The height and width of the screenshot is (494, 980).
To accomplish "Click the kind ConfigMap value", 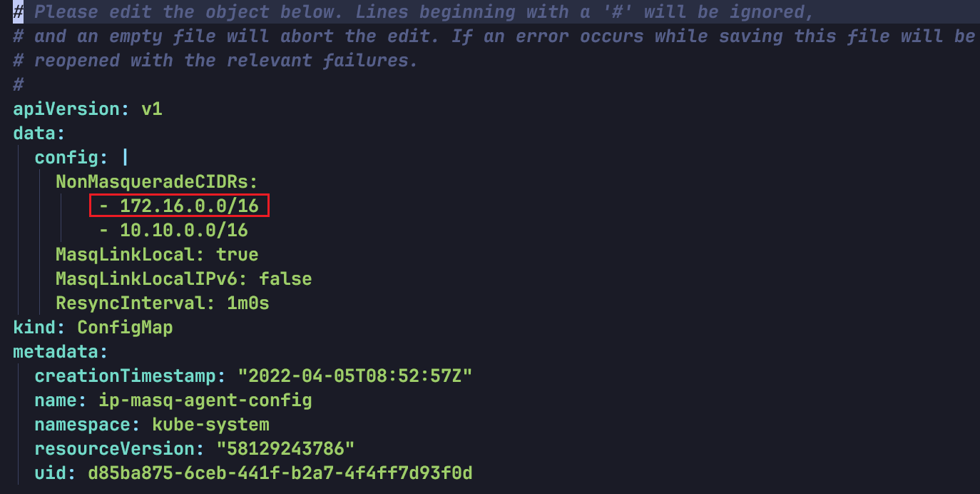I will [x=125, y=328].
